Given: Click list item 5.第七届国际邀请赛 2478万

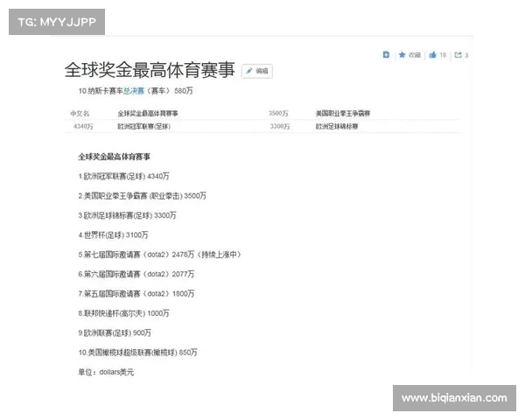Looking at the screenshot, I should (x=160, y=255).
